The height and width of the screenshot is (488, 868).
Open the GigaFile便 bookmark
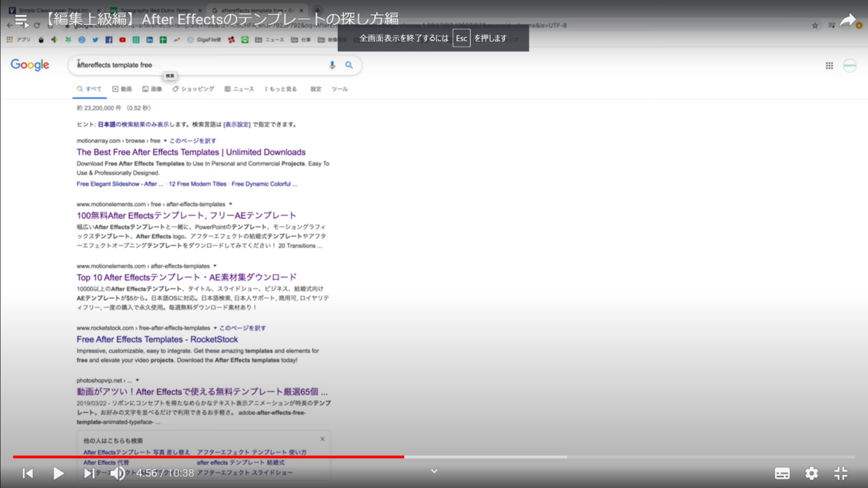(x=204, y=39)
